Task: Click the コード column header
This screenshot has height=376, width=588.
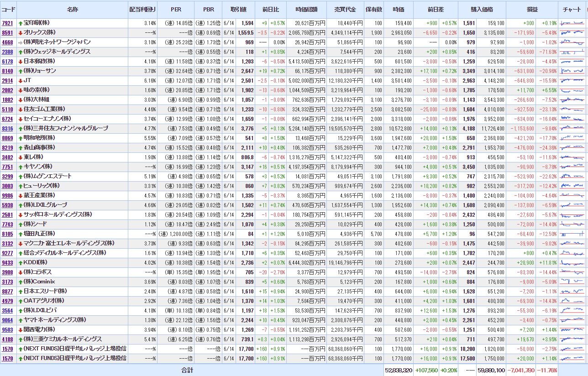Action: tap(8, 9)
